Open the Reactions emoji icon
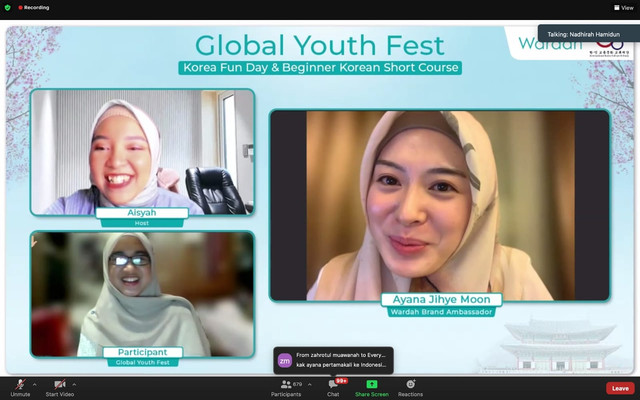This screenshot has height=400, width=640. click(x=411, y=384)
